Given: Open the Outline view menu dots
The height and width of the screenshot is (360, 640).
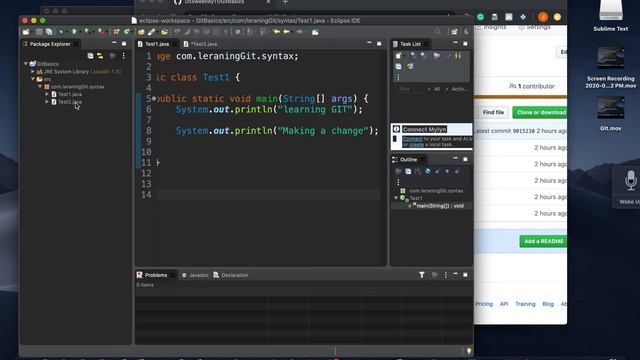Looking at the screenshot, I should (x=398, y=182).
